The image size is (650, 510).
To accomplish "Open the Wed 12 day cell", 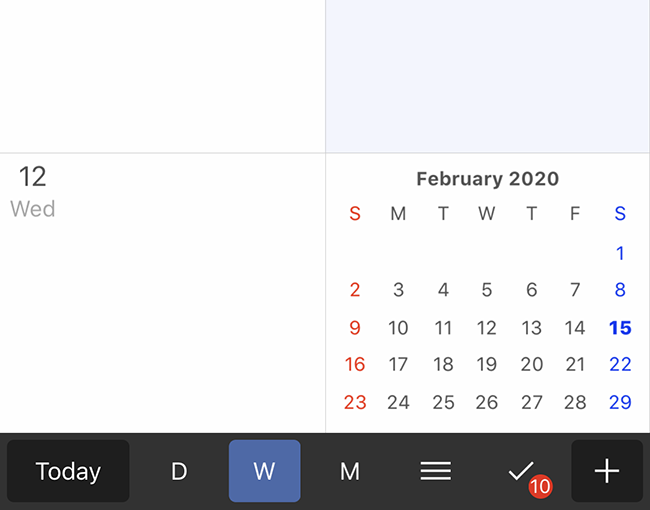I will pos(162,292).
